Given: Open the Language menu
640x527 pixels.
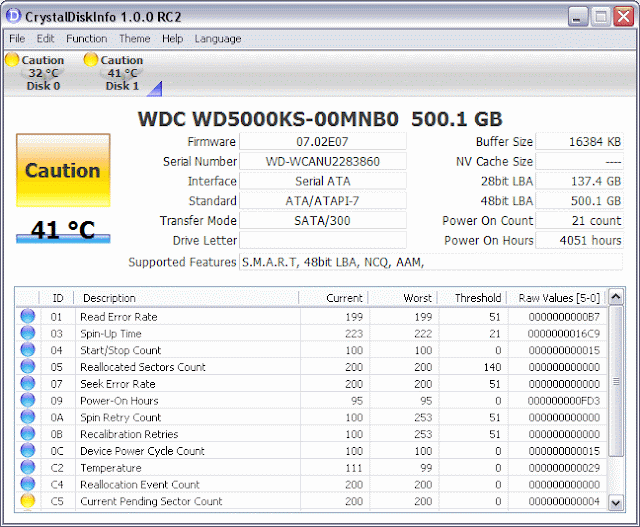Looking at the screenshot, I should click(x=218, y=39).
